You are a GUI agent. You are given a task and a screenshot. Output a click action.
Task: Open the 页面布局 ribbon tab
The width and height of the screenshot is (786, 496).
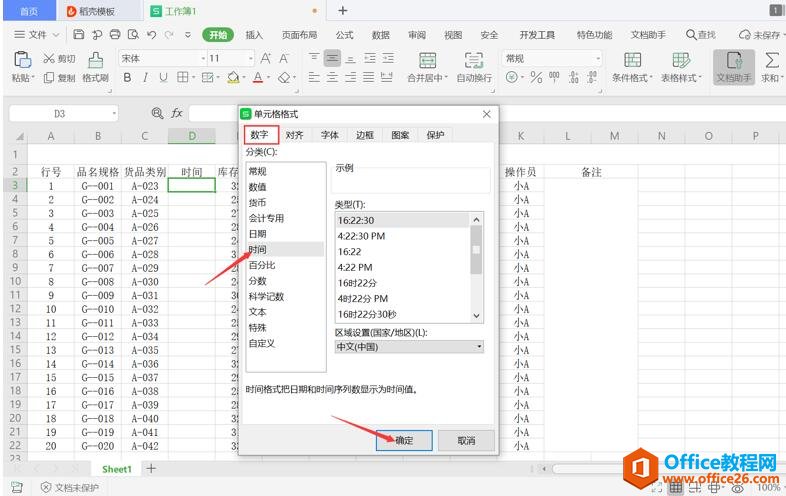[x=299, y=34]
